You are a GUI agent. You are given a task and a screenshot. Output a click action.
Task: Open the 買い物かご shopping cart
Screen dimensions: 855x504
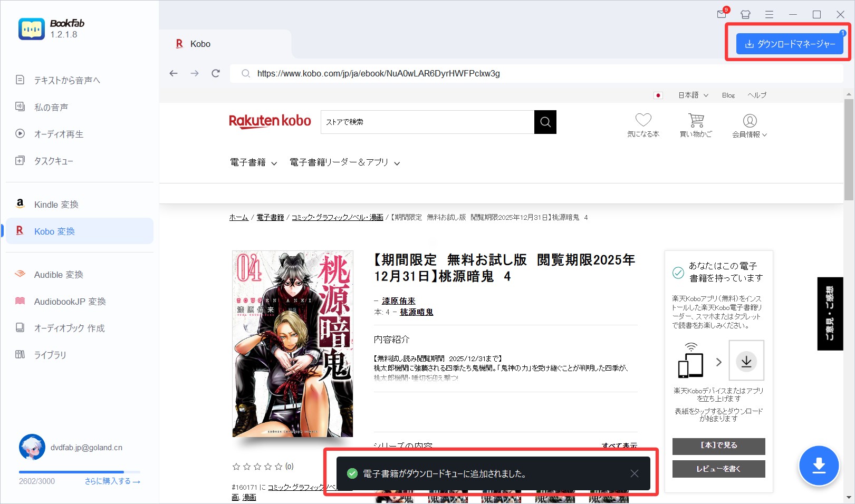pyautogui.click(x=696, y=125)
